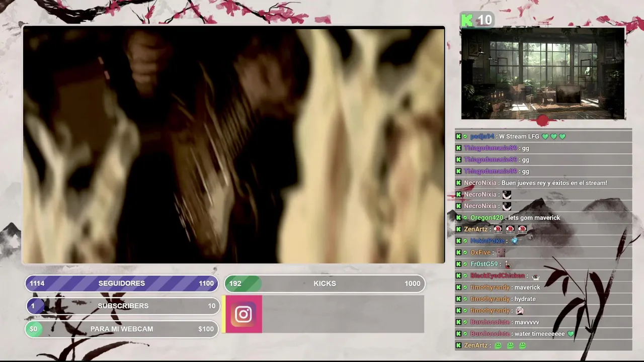This screenshot has height=362, width=644.
Task: Click the Kick badge on the Fr0stG59 row
Action: coord(458,264)
